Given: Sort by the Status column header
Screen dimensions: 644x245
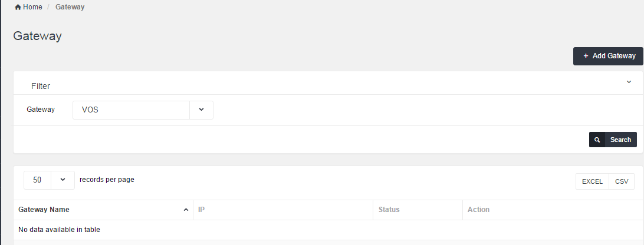Looking at the screenshot, I should tap(389, 210).
